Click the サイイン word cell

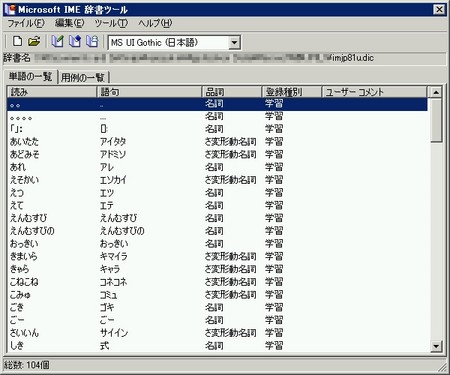[x=114, y=333]
